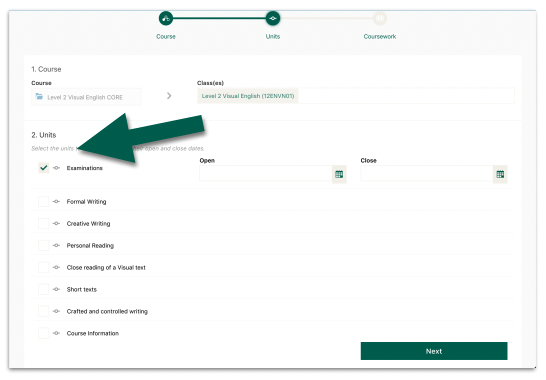This screenshot has height=380, width=546.
Task: Open the calendar picker for Close date
Action: coord(500,174)
